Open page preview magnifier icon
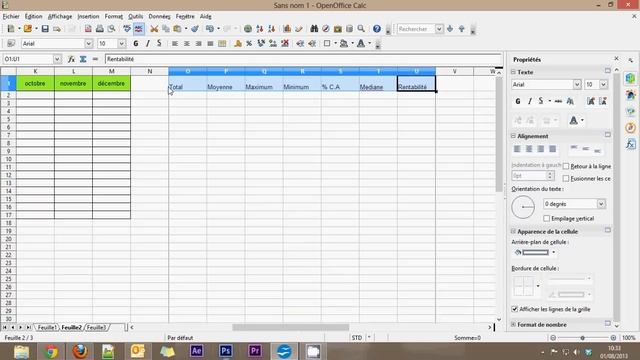Screen dimensions: 640x360 tap(111, 29)
